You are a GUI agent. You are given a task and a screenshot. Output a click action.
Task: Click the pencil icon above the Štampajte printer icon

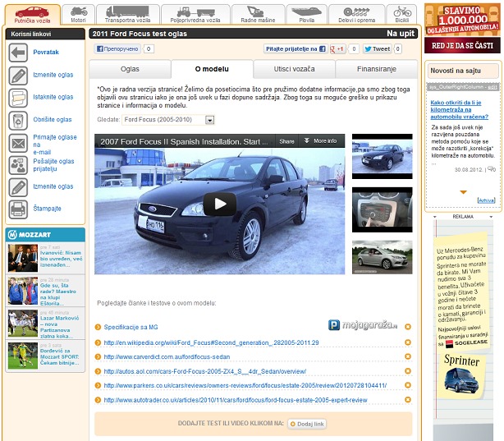(18, 187)
